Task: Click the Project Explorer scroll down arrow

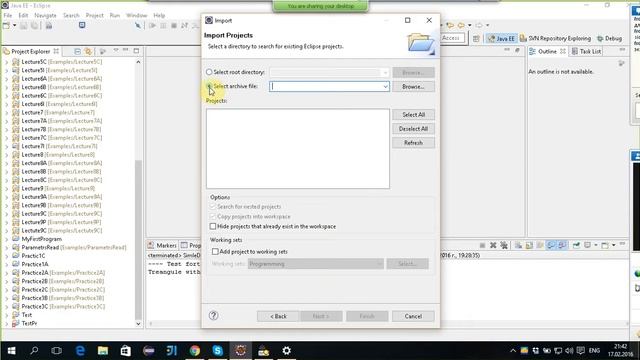Action: (138, 323)
